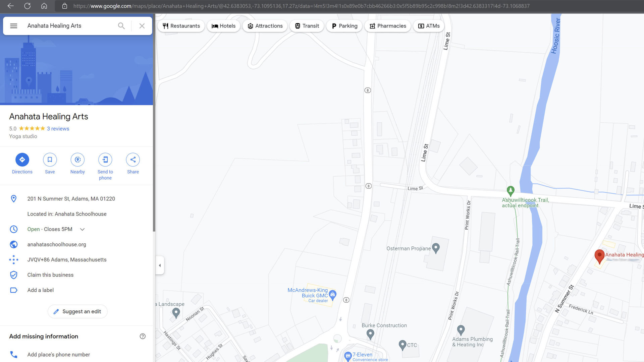Image resolution: width=644 pixels, height=362 pixels.
Task: Expand opening hours with the chevron
Action: click(x=82, y=229)
